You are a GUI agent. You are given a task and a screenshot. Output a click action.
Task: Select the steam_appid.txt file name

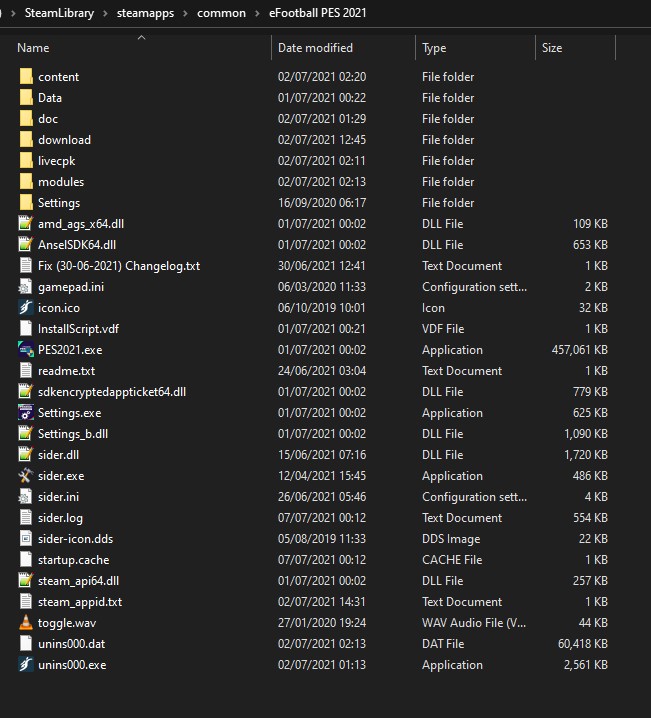pyautogui.click(x=80, y=602)
